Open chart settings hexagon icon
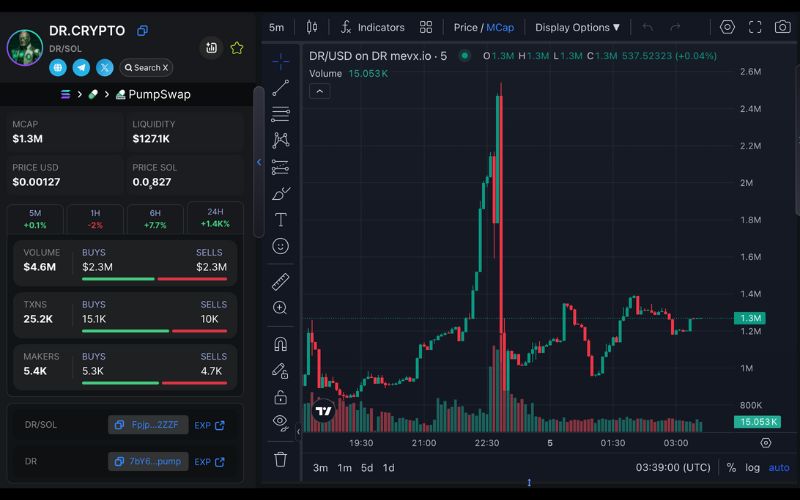This screenshot has width=800, height=500. pyautogui.click(x=728, y=27)
